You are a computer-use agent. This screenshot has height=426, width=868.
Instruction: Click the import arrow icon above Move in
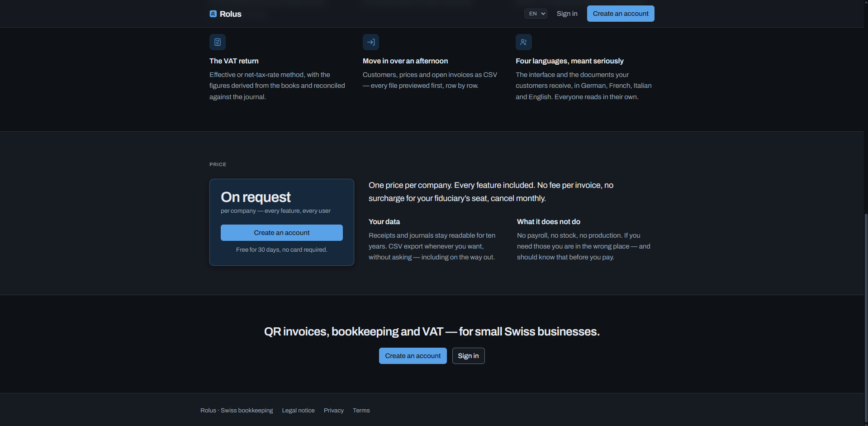(x=371, y=42)
